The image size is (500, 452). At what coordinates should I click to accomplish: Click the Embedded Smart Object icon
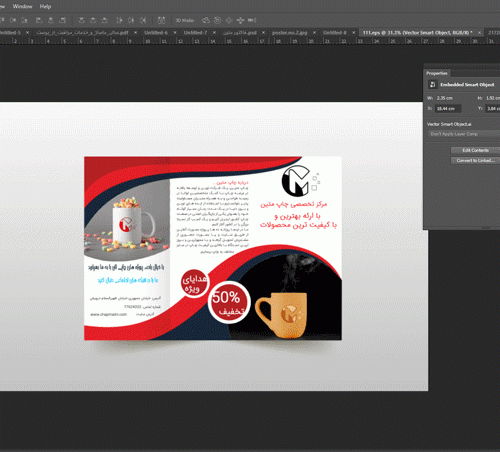(432, 85)
